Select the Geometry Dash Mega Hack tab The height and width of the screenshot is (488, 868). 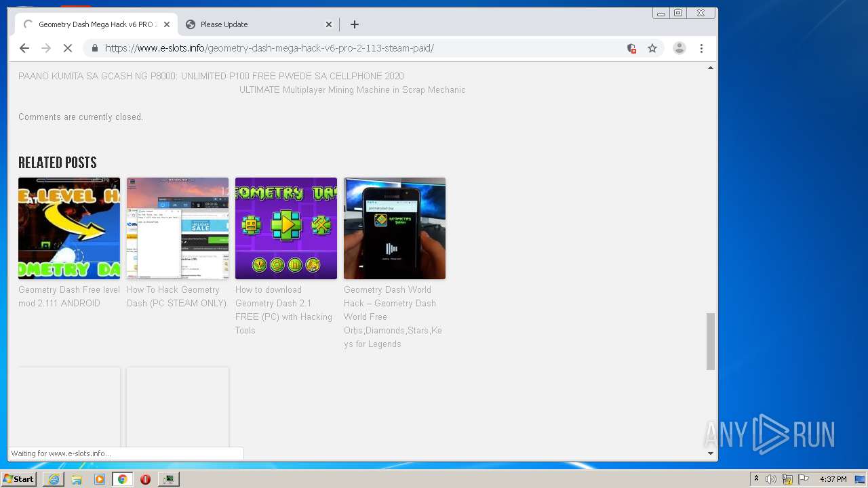coord(96,24)
